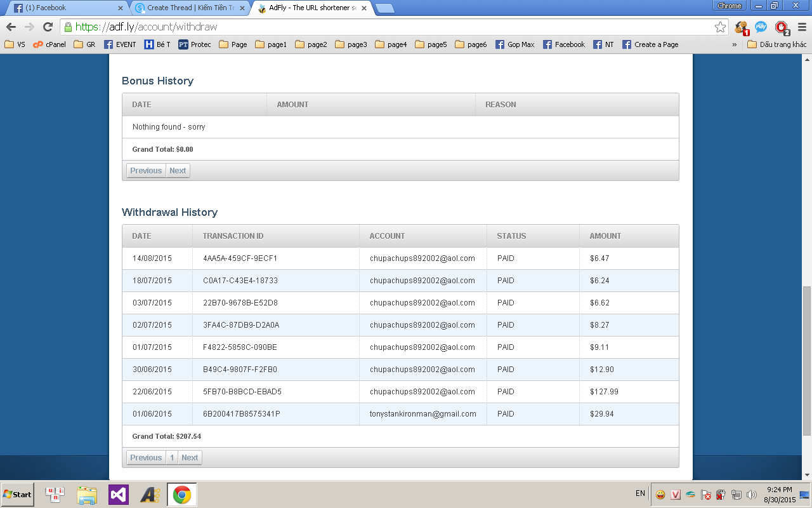Open the gold A application in taskbar
The width and height of the screenshot is (812, 508).
pos(150,495)
